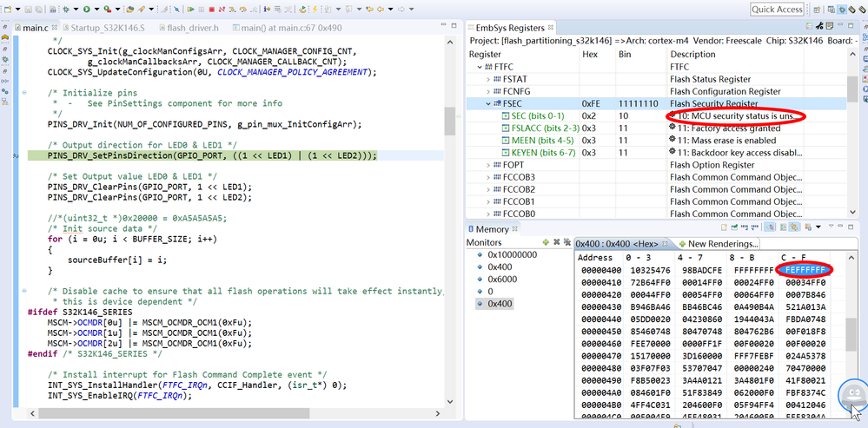
Task: Open the Run button dropdown arrow
Action: pyautogui.click(x=95, y=10)
